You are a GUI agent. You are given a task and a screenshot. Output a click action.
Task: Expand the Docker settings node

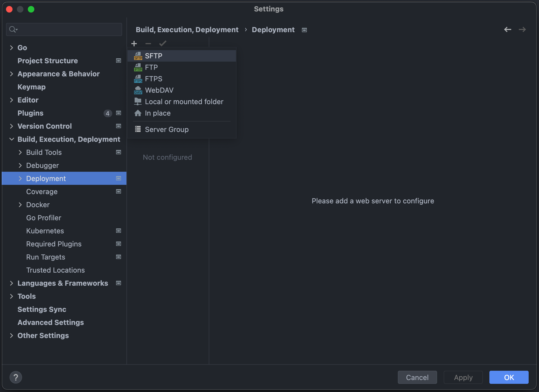[x=20, y=205]
